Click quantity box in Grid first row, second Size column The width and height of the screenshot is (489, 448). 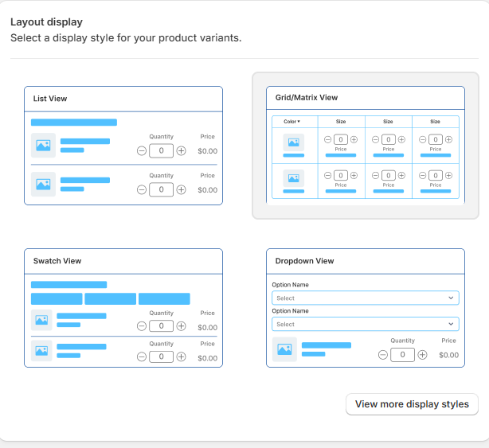[389, 139]
